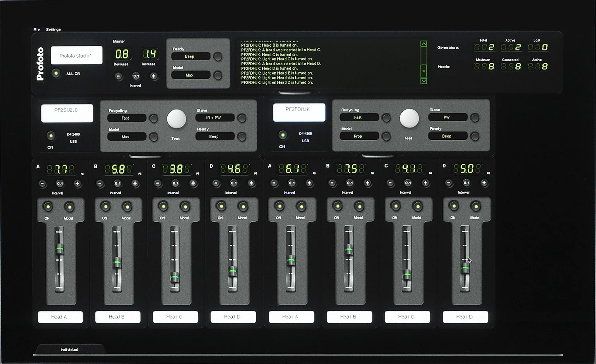Click the 7.7 Head A fader handle
Viewport: 596px width, 364px height.
click(x=59, y=250)
